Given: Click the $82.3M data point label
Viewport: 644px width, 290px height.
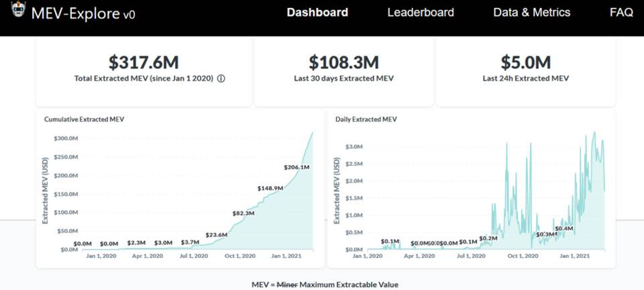Looking at the screenshot, I should 243,213.
